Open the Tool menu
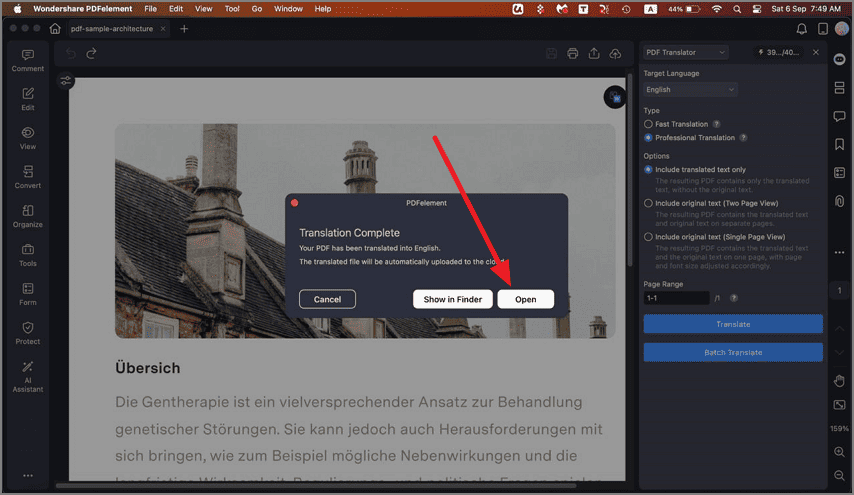 (232, 9)
